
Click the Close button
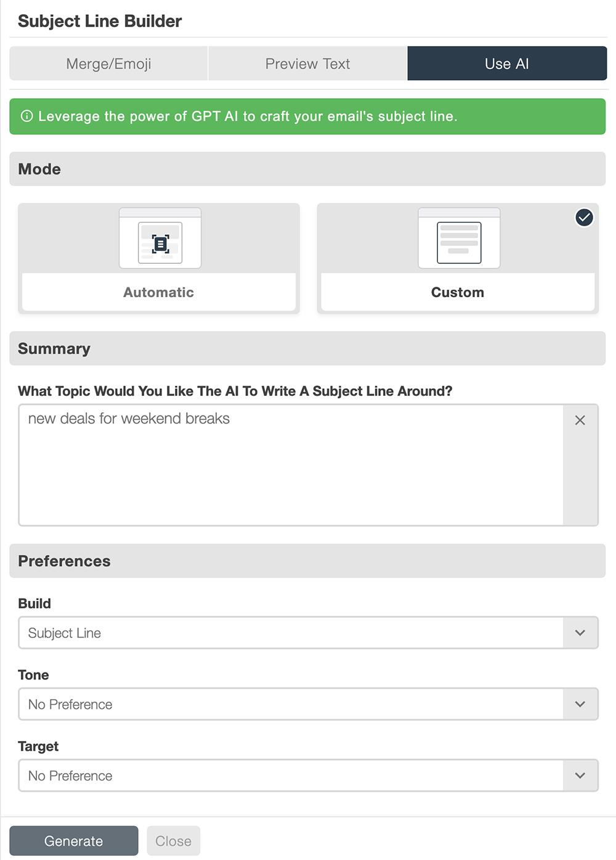click(174, 841)
